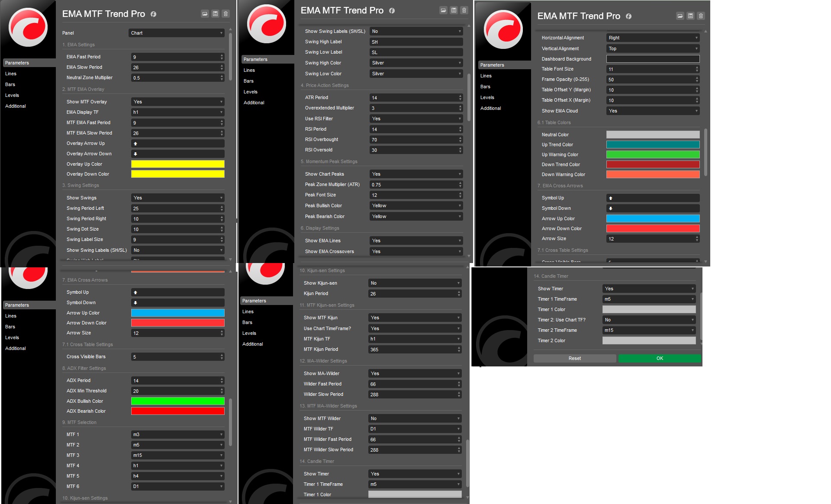Click Facebook icon beside title above Panel setting
The width and height of the screenshot is (831, 504).
(x=153, y=14)
